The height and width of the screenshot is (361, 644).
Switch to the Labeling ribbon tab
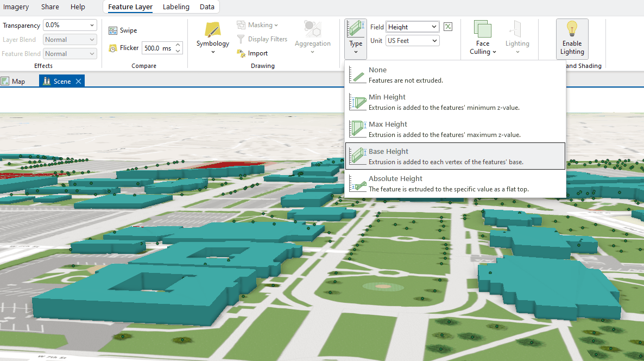[x=176, y=7]
